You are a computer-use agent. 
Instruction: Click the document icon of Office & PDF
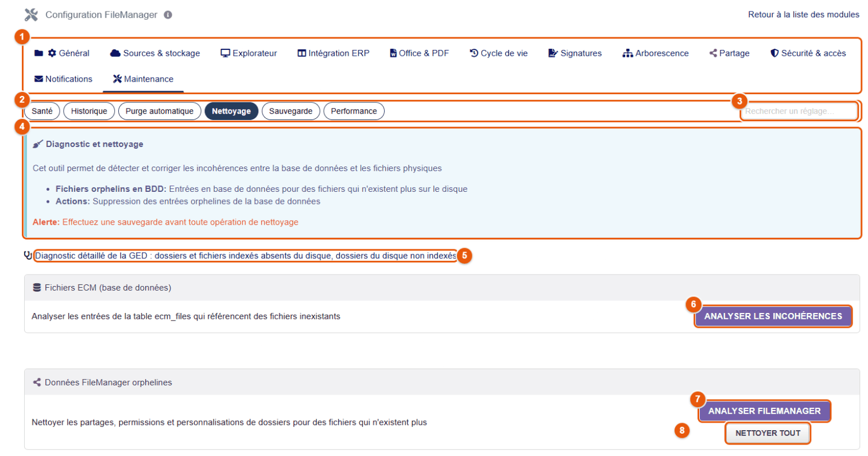[393, 53]
